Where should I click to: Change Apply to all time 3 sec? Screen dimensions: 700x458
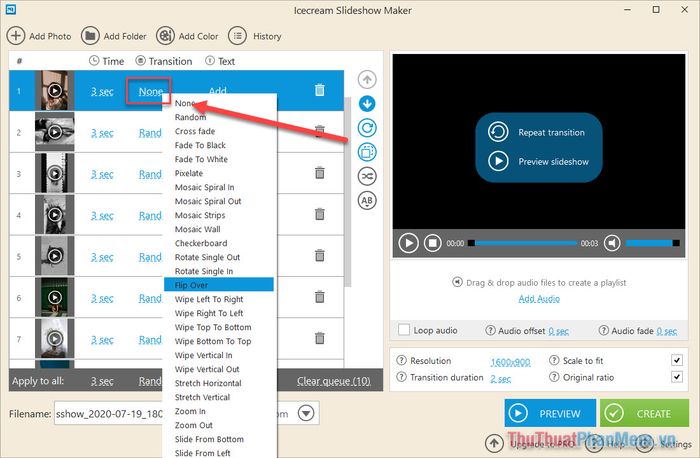pos(102,381)
